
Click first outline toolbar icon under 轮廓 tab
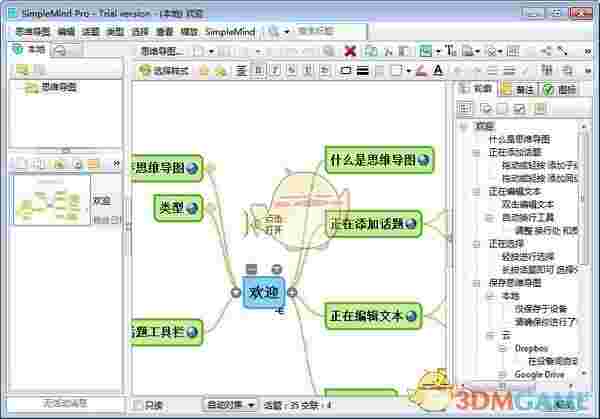pyautogui.click(x=464, y=108)
